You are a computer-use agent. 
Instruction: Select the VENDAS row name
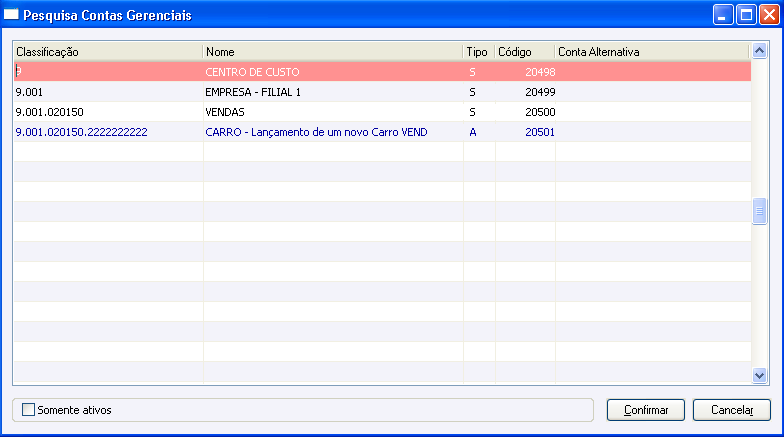pyautogui.click(x=225, y=112)
